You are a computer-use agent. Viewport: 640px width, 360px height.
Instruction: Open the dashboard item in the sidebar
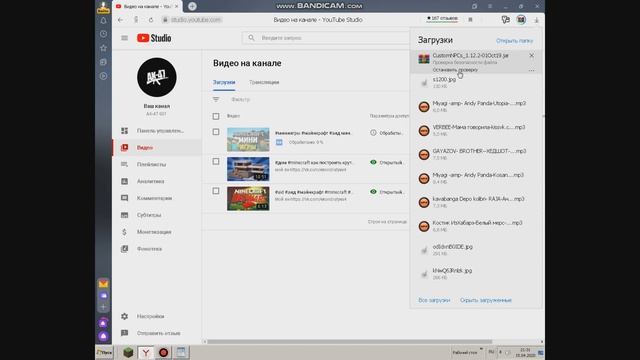[x=157, y=131]
